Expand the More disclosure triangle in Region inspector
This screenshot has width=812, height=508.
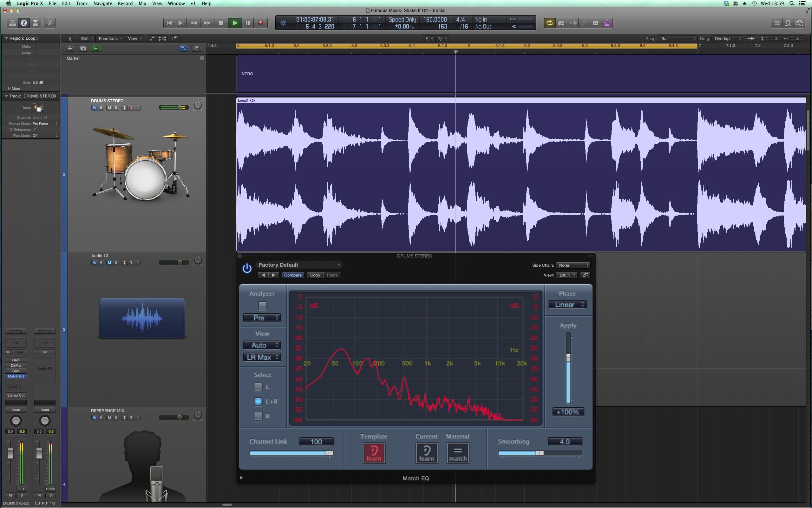(x=9, y=88)
